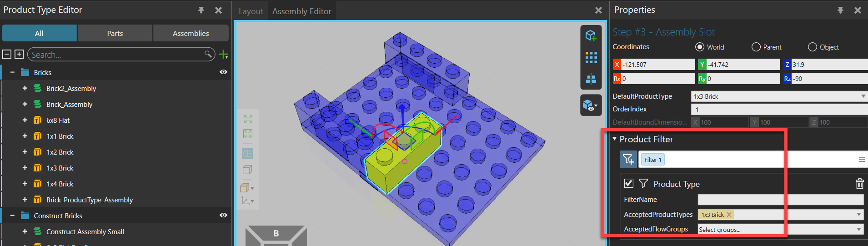Switch to the Parts tab

click(x=115, y=33)
